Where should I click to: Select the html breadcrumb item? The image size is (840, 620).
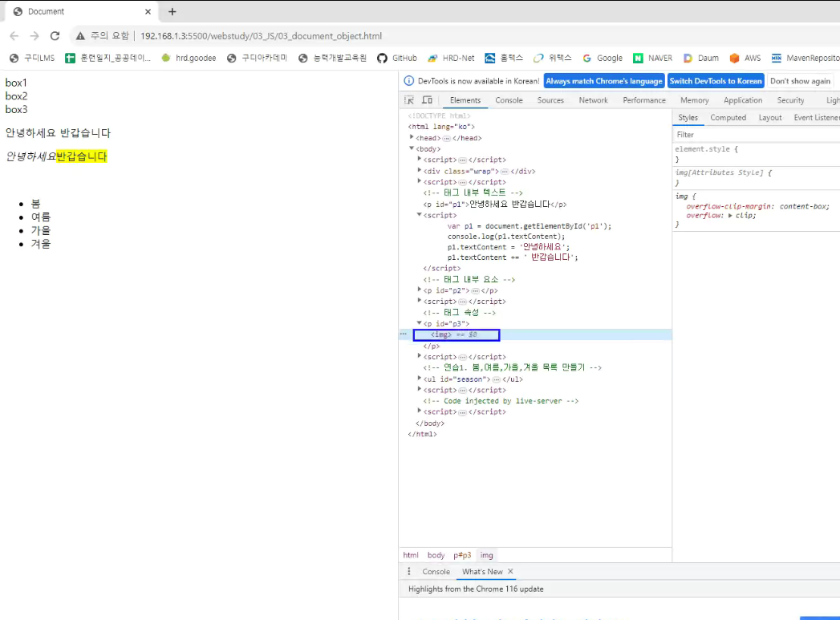tap(411, 555)
